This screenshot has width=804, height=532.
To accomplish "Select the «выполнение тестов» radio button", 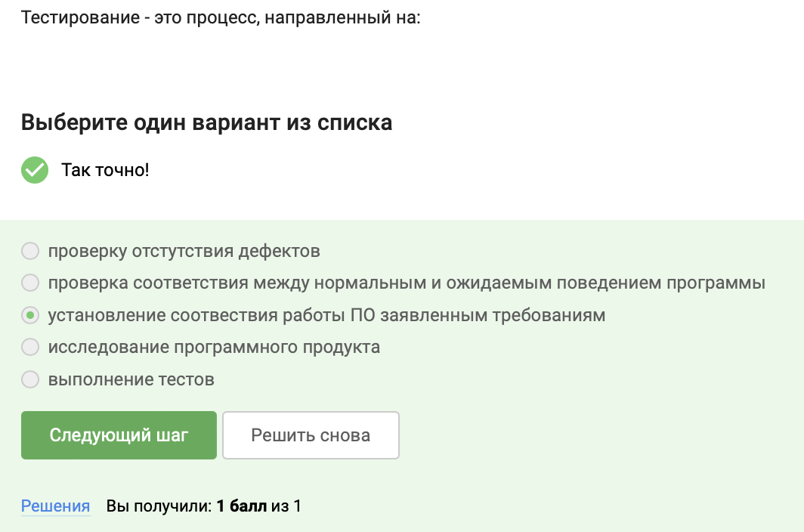I will click(x=30, y=379).
